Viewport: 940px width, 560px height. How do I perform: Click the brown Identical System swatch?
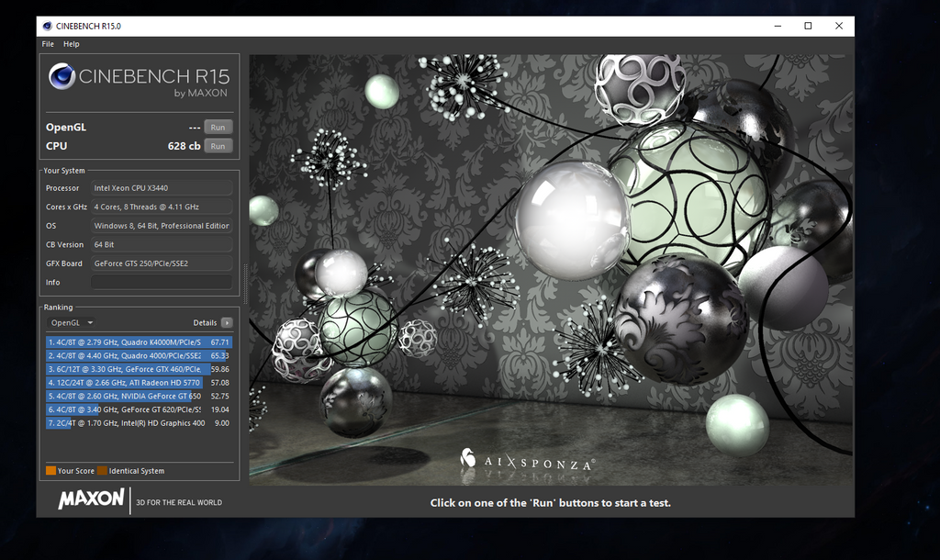(x=102, y=471)
